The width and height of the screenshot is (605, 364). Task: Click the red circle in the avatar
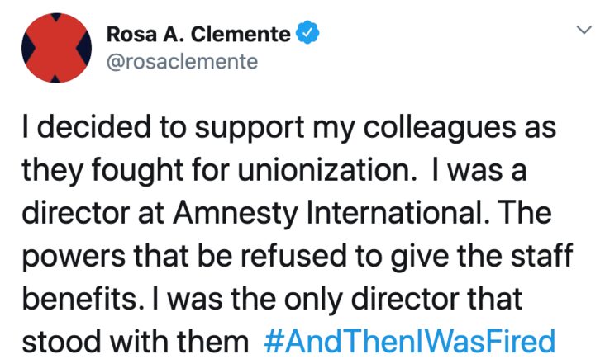(56, 48)
